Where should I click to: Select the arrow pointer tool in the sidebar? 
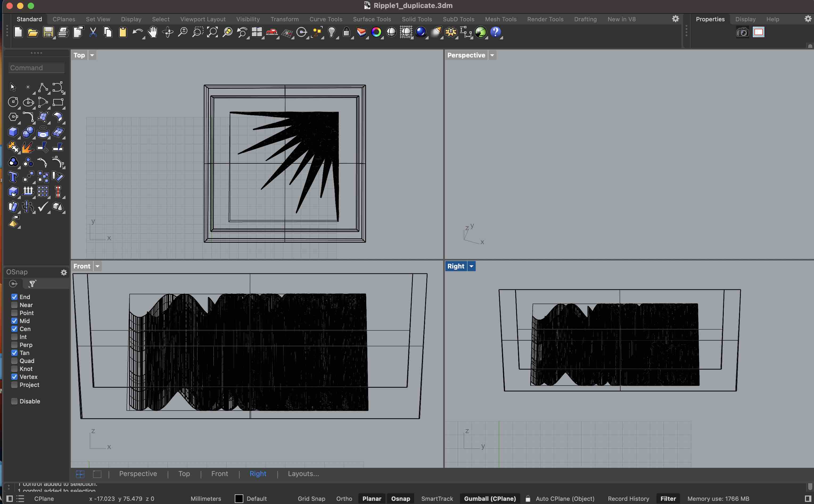pos(13,87)
